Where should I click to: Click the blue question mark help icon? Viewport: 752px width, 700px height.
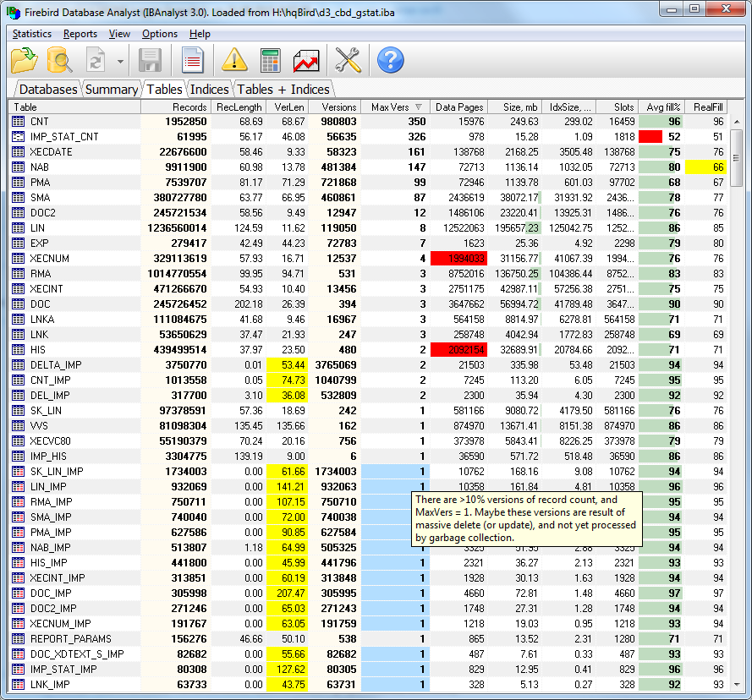tap(390, 61)
